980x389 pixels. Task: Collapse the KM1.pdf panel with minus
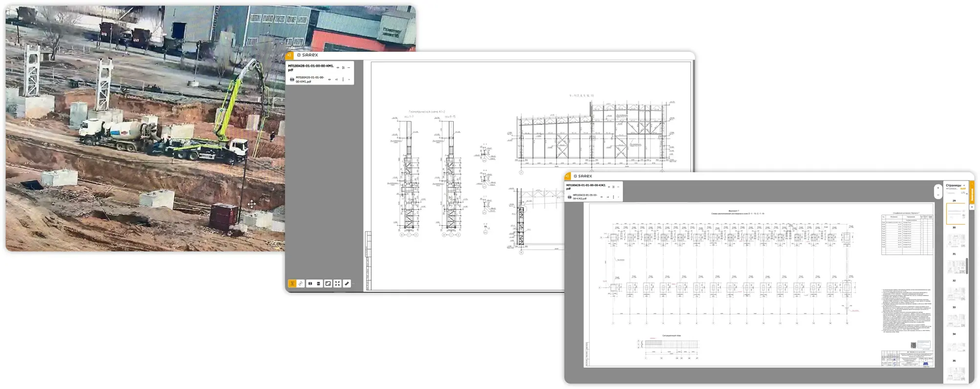click(348, 67)
